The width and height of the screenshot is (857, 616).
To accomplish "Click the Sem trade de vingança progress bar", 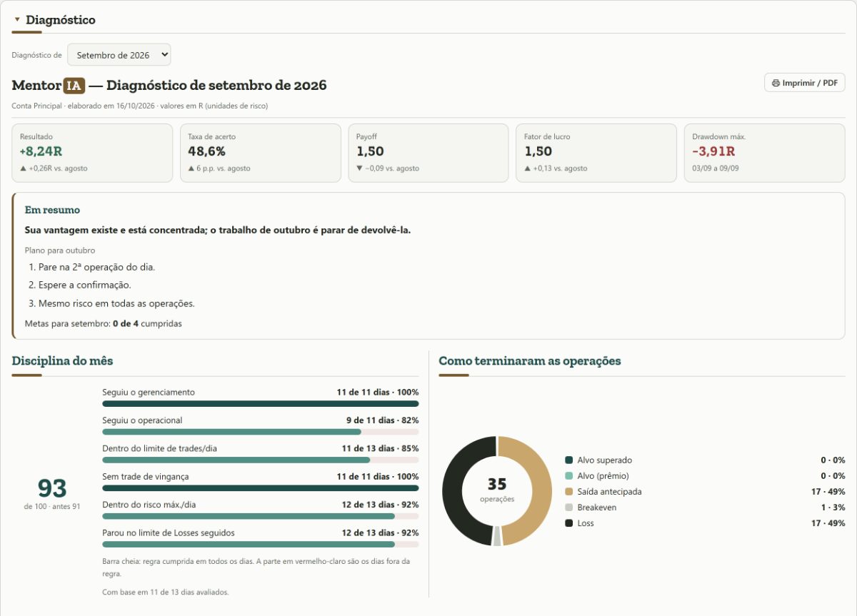I will 261,488.
